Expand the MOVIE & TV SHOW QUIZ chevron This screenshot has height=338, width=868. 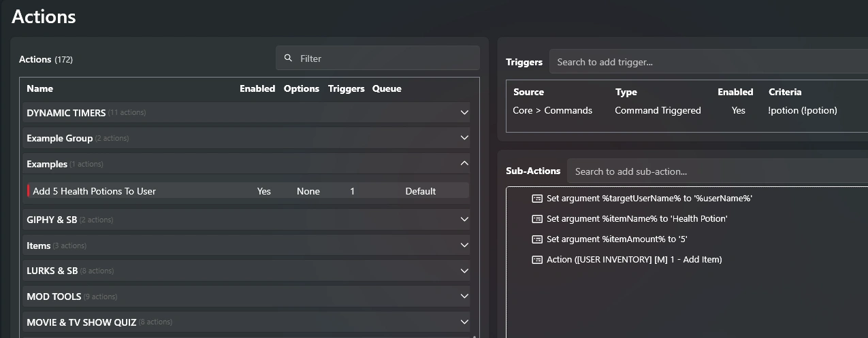click(464, 322)
